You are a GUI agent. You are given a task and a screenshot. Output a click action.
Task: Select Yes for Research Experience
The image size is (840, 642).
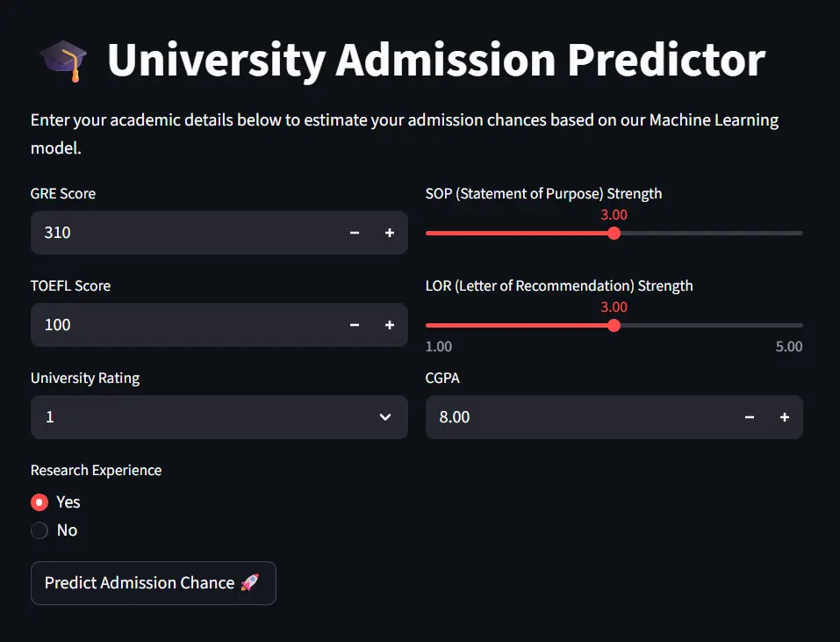[39, 502]
